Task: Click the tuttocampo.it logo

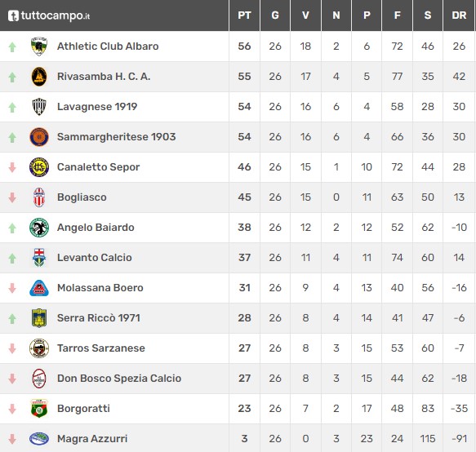Action: (x=49, y=16)
